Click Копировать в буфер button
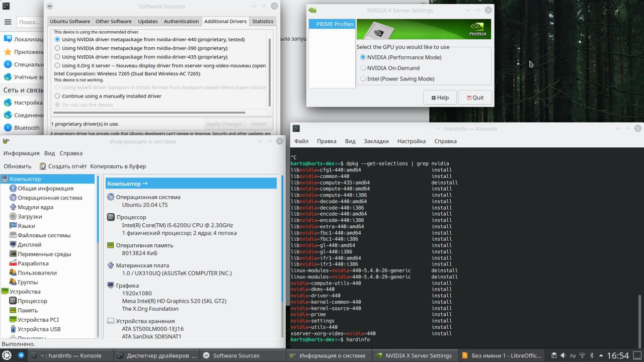This screenshot has width=644, height=362. 118,166
